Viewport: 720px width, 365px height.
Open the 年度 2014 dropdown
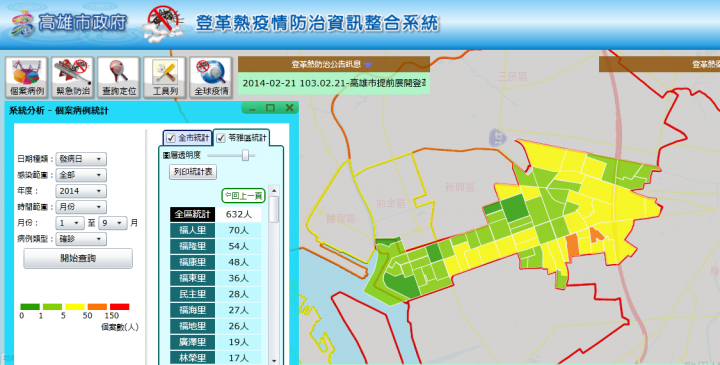pos(81,191)
